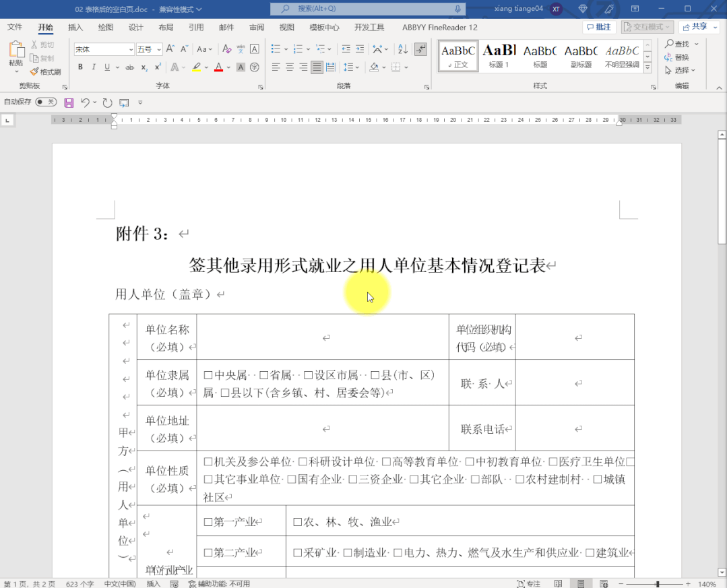Toggle center paragraph alignment
Viewport: 727px width, 588px height.
click(289, 67)
